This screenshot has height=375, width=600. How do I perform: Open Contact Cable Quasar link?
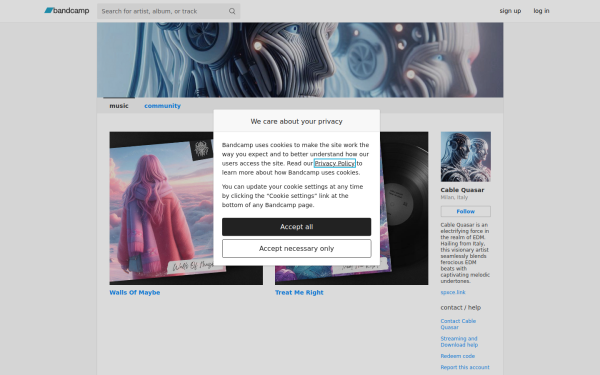[458, 324]
